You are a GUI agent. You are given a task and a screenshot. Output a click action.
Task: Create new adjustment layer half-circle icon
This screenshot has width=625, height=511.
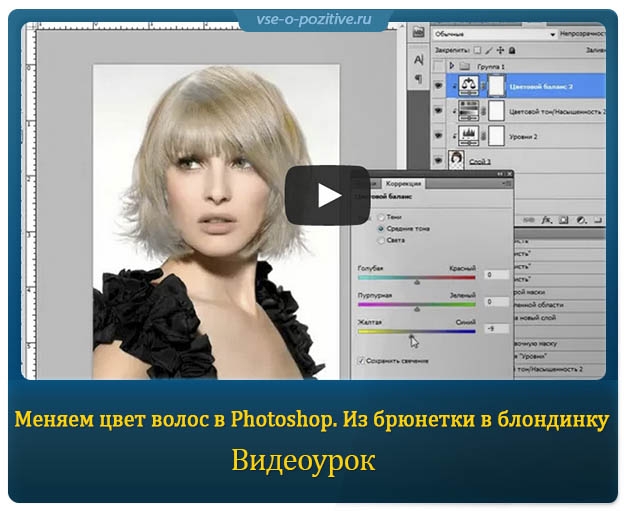[x=582, y=220]
